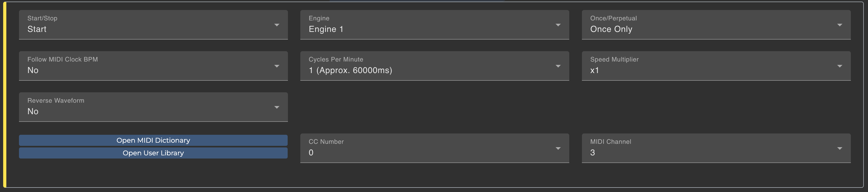The width and height of the screenshot is (868, 192).
Task: Click the Reverse Waveform dropdown arrow
Action: [x=277, y=107]
